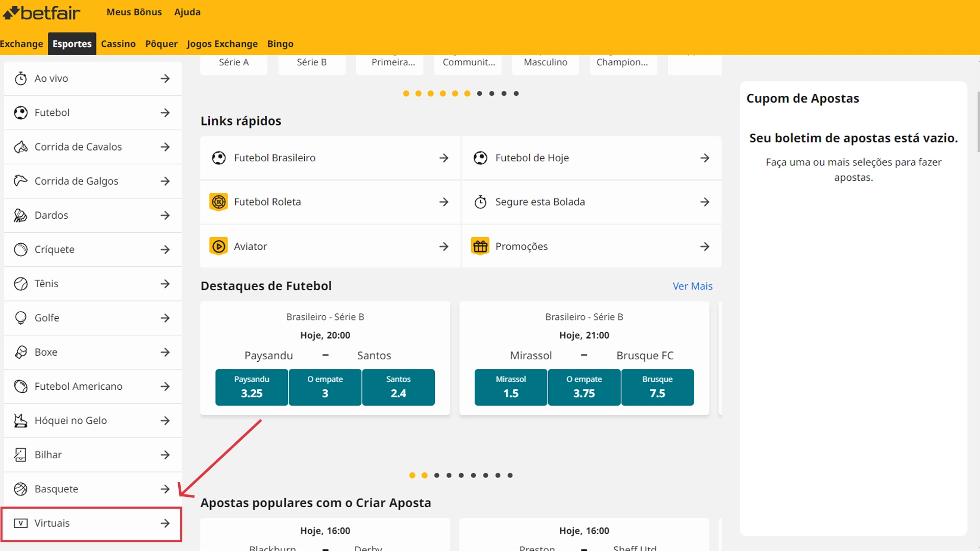Open Futebol Americano category
Screen dimensions: 980x551
tap(93, 386)
